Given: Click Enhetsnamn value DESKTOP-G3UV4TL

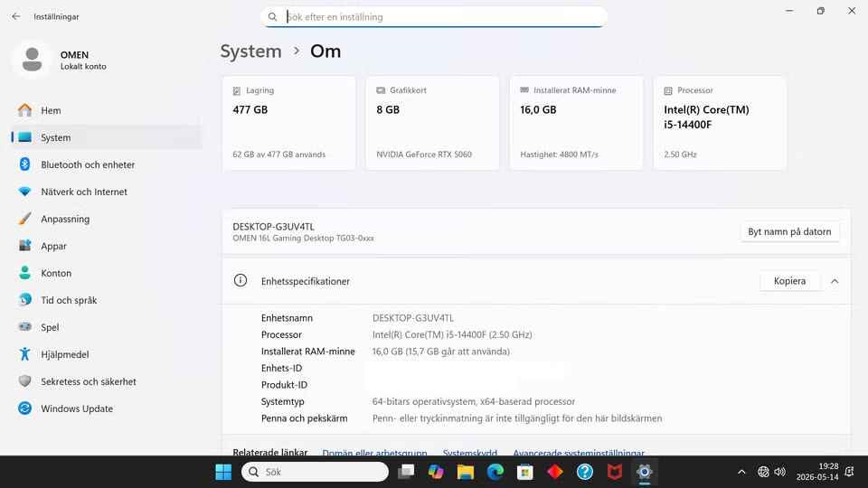Looking at the screenshot, I should click(413, 318).
